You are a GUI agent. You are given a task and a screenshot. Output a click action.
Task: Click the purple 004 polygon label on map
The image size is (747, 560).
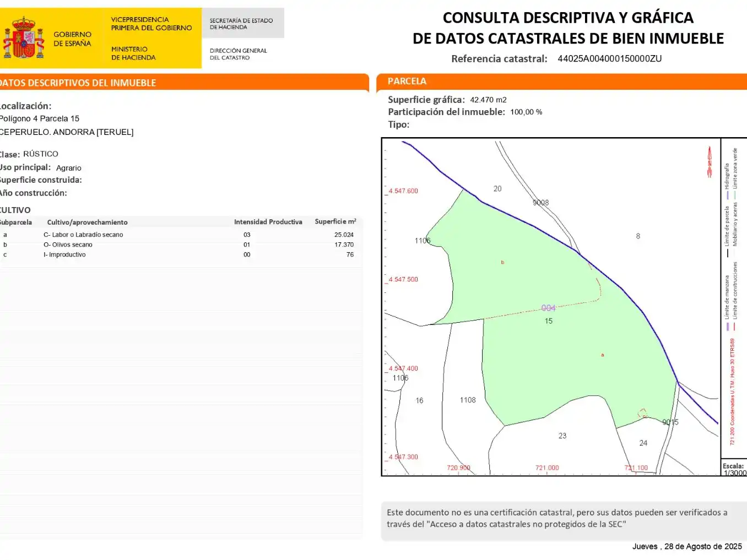coord(548,308)
